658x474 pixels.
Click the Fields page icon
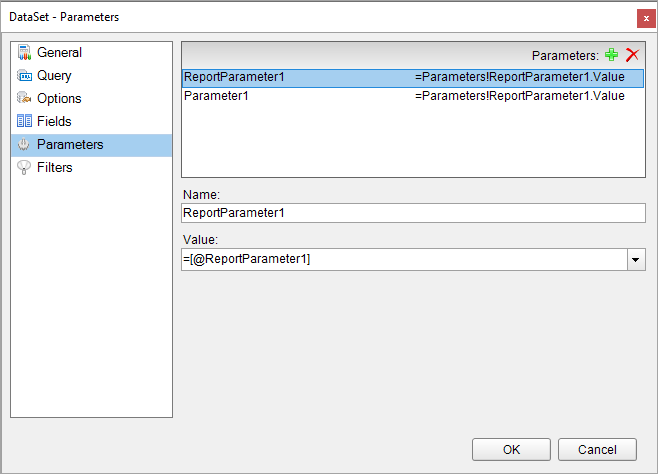pyautogui.click(x=24, y=121)
